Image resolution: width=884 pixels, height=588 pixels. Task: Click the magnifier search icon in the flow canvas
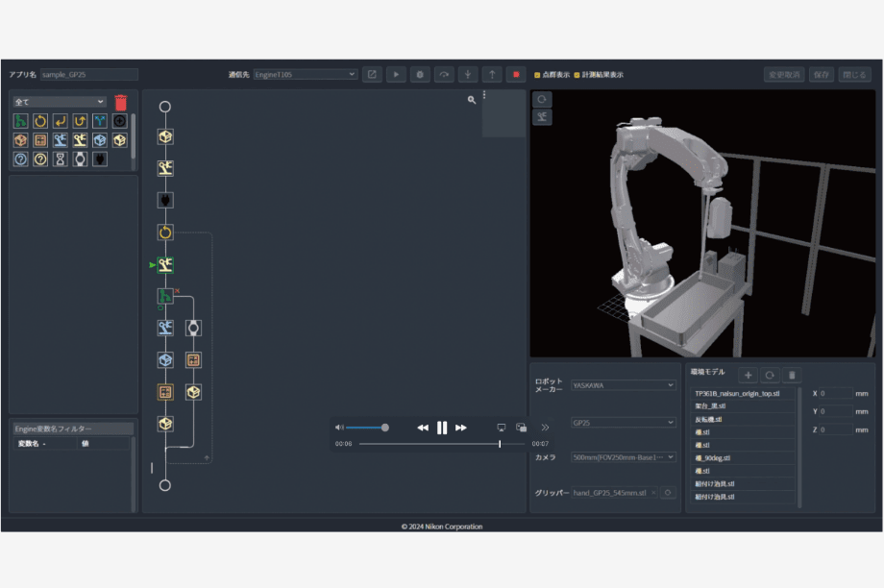472,100
